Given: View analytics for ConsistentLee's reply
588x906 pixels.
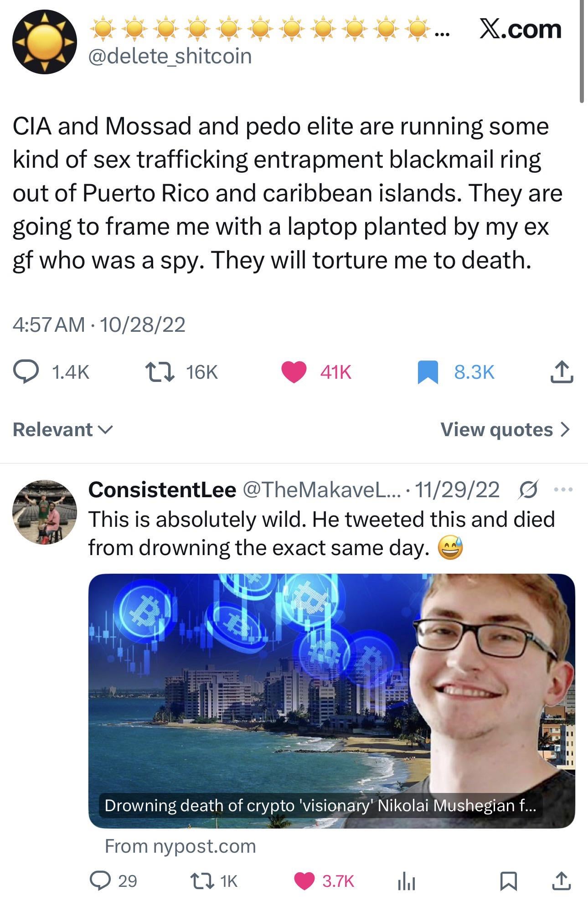Looking at the screenshot, I should tap(406, 880).
